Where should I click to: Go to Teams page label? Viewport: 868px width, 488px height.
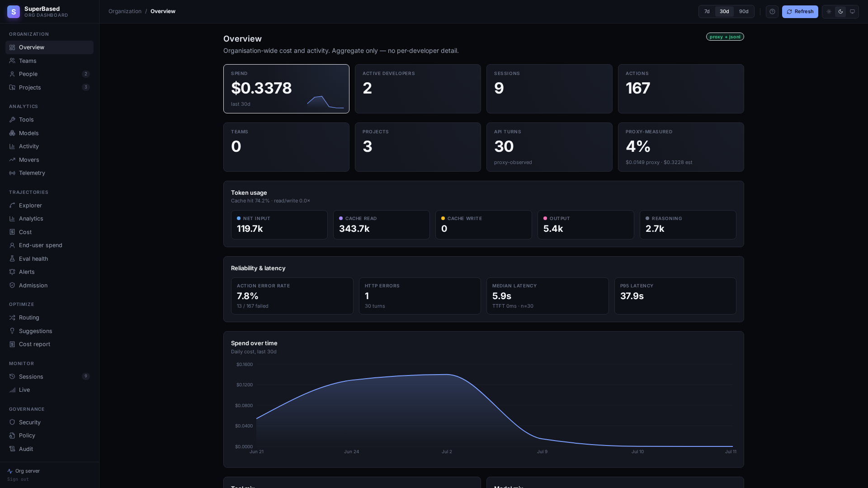(28, 61)
